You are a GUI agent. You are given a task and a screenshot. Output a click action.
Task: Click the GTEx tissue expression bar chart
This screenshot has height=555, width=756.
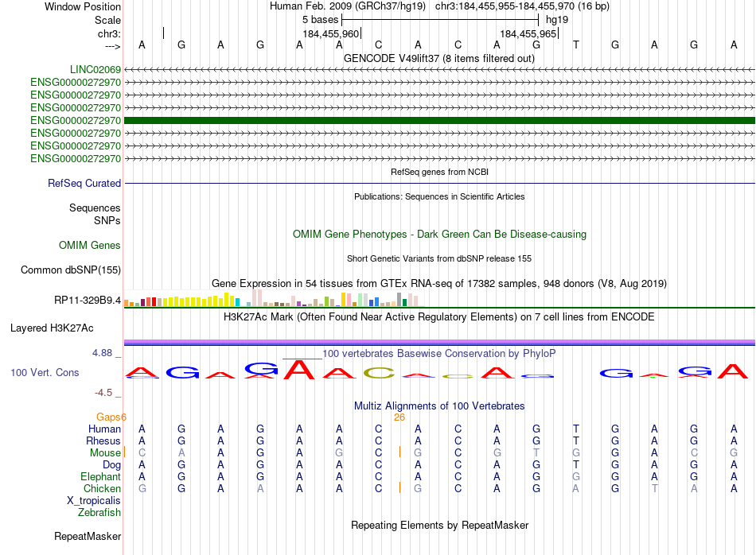pyautogui.click(x=274, y=298)
